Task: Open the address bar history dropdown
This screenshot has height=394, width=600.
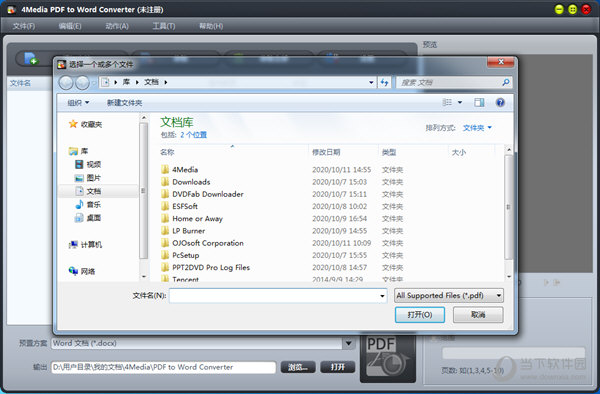Action: pos(371,82)
